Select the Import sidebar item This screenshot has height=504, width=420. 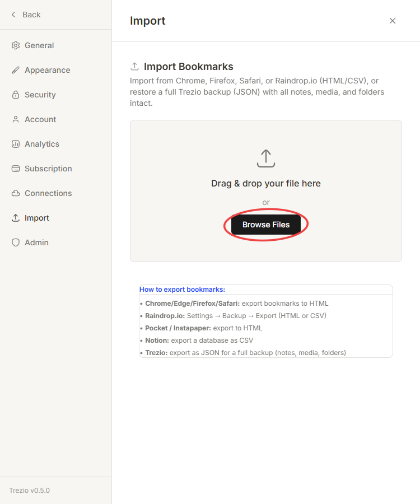(36, 218)
